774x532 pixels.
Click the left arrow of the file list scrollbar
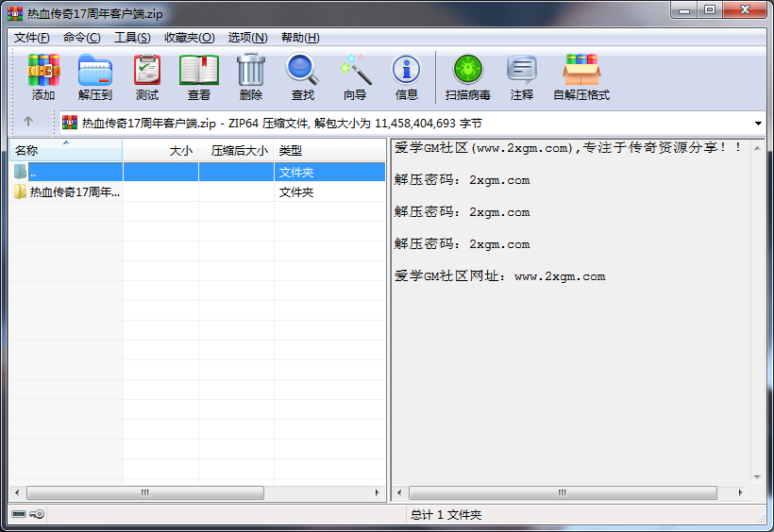point(17,492)
